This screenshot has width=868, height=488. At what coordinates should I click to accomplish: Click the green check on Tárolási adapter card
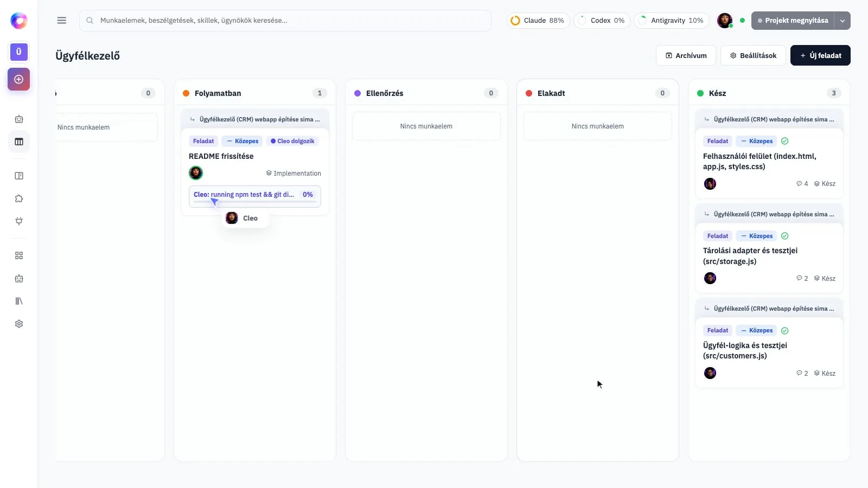point(785,236)
